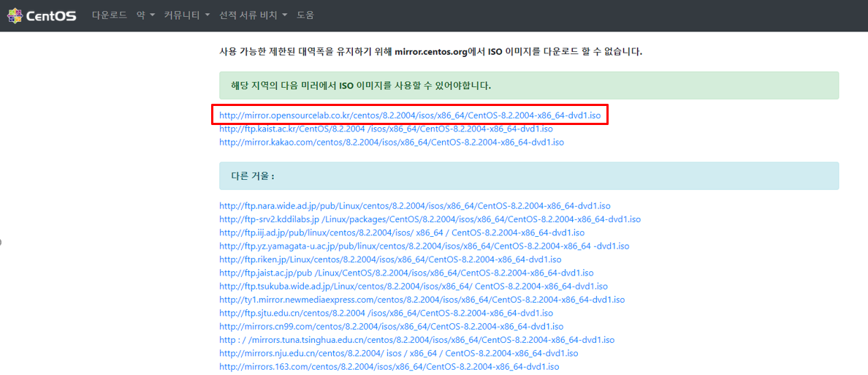The image size is (868, 375).
Task: Open the mirror.opensourcelab.co.kr ISO link
Action: (x=410, y=115)
